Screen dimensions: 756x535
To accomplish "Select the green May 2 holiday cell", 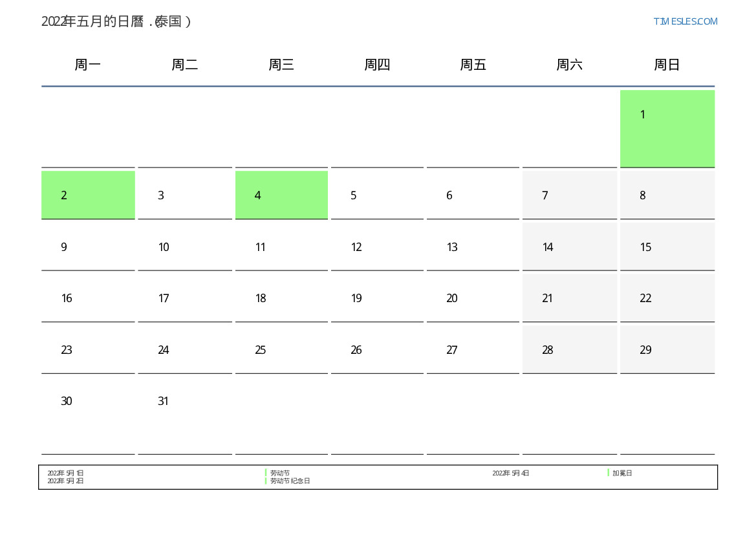I will (x=88, y=195).
